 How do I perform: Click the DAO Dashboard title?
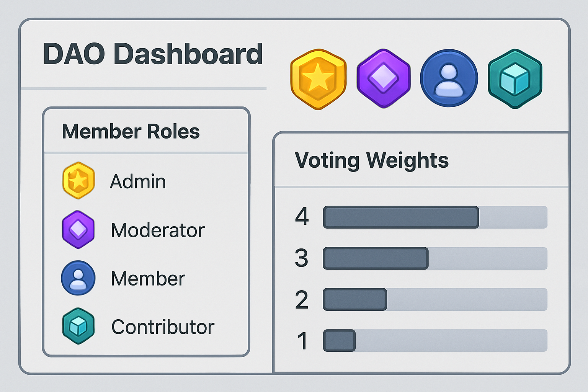(153, 54)
